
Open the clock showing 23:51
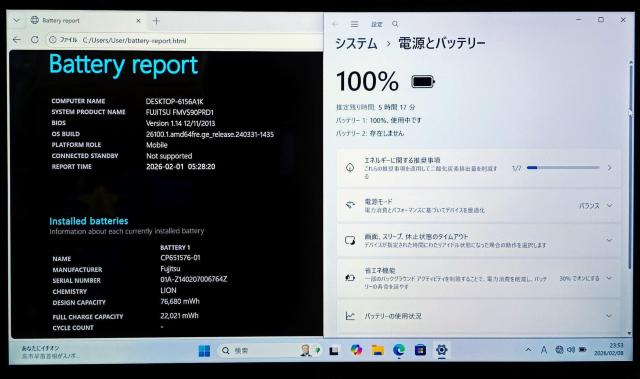pyautogui.click(x=609, y=349)
